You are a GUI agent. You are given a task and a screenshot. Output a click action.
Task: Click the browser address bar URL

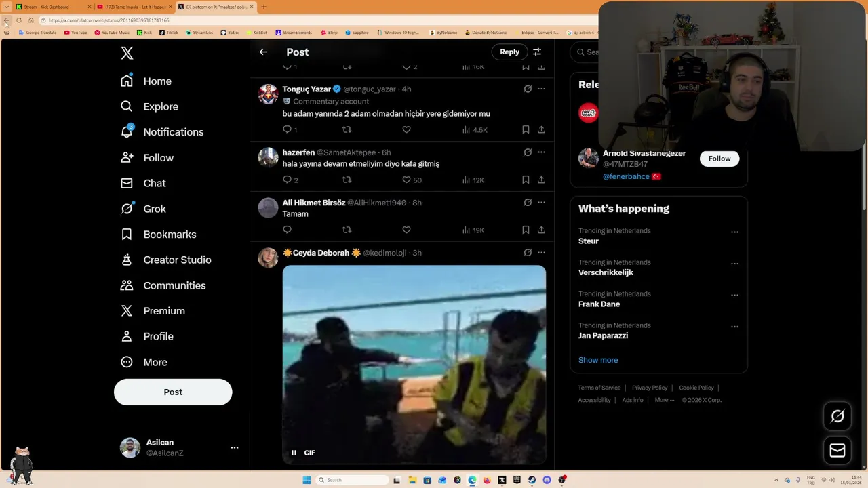point(108,20)
